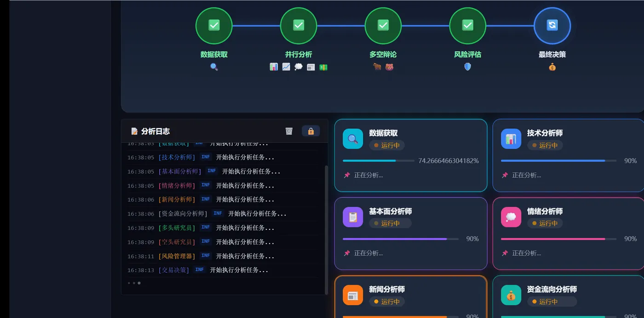Click the pin icon in the 基本面分析师 card
The width and height of the screenshot is (644, 318).
347,253
